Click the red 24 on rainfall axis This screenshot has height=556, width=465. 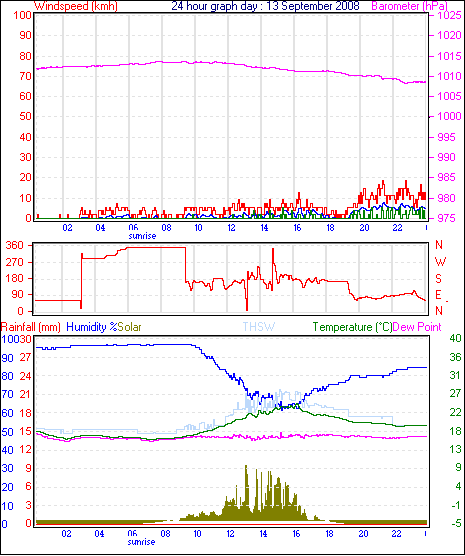(x=25, y=376)
